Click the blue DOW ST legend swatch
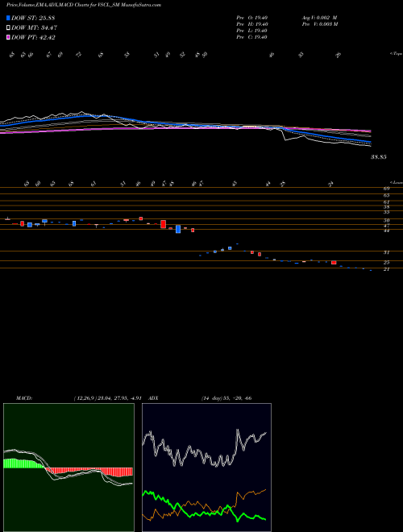Image resolution: width=403 pixels, height=532 pixels. (x=9, y=18)
